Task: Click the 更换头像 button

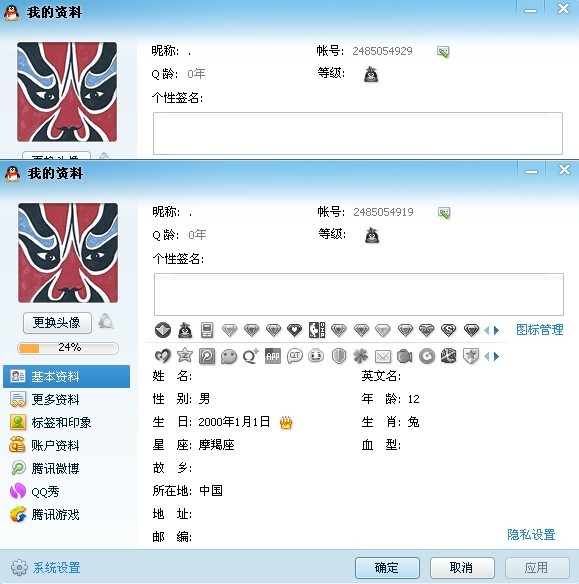Action: [57, 323]
